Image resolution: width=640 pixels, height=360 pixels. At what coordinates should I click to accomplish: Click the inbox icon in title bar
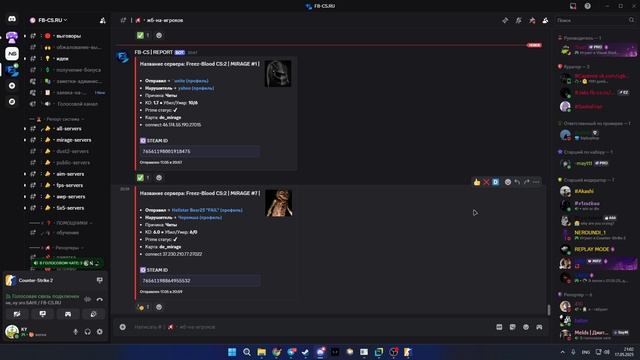(573, 6)
